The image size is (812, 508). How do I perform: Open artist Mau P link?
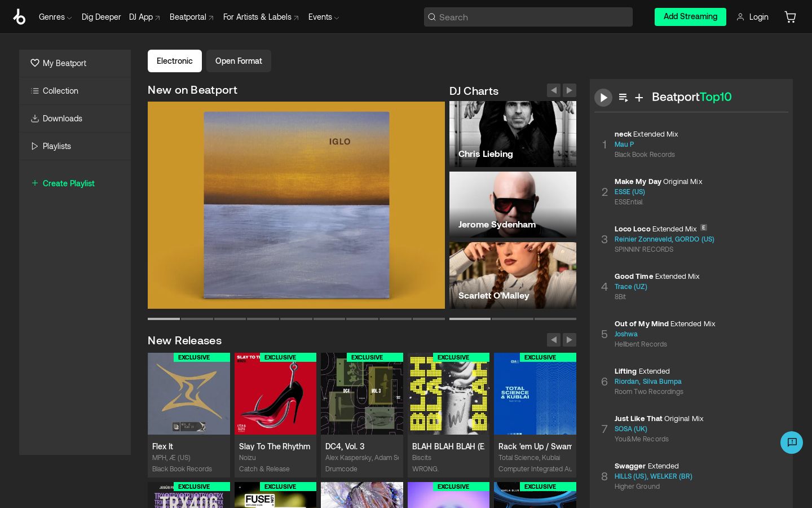(624, 144)
